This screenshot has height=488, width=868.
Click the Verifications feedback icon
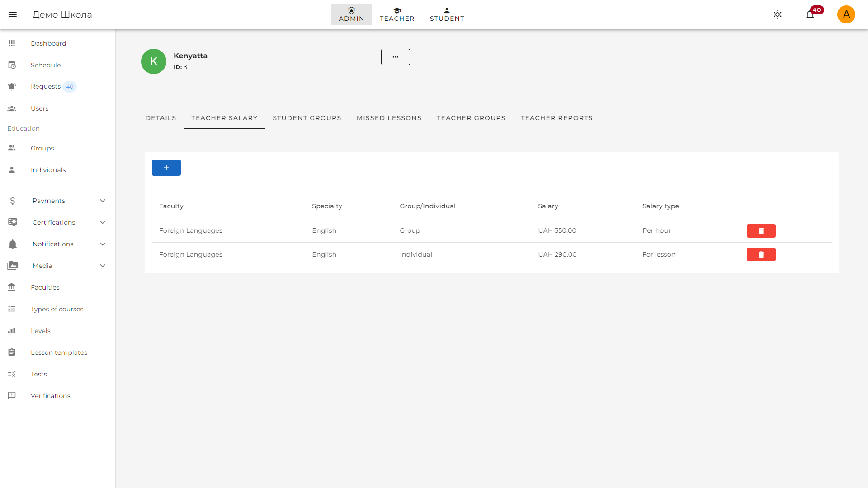(x=12, y=396)
